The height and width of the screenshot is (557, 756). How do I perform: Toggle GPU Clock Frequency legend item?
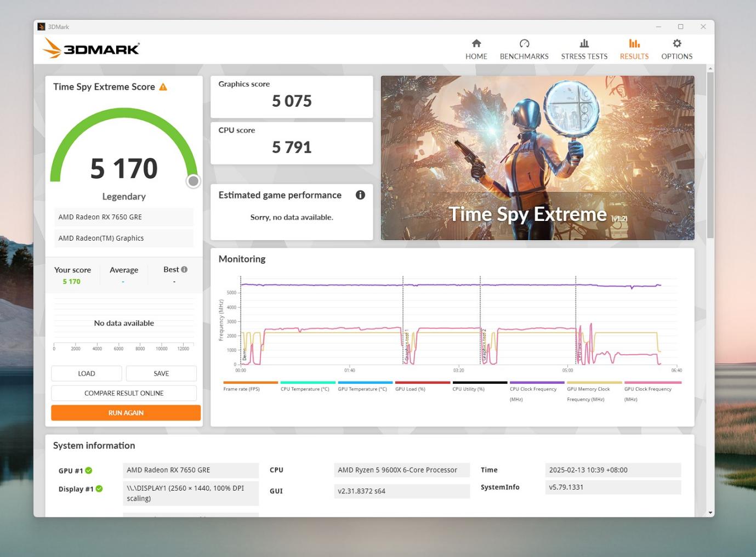652,391
